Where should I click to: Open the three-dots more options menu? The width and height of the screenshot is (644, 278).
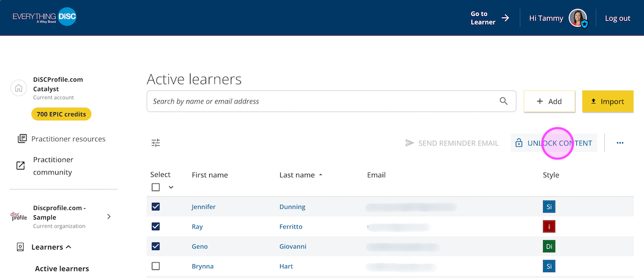[x=620, y=143]
